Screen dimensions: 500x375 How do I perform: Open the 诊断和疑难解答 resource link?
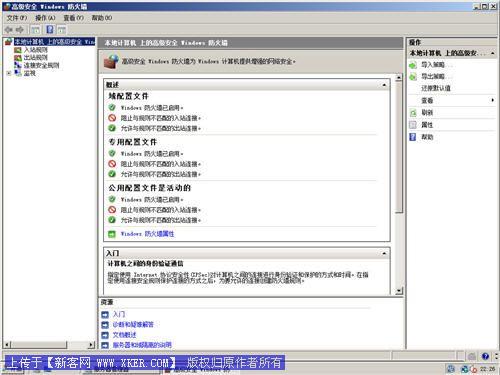(x=133, y=324)
